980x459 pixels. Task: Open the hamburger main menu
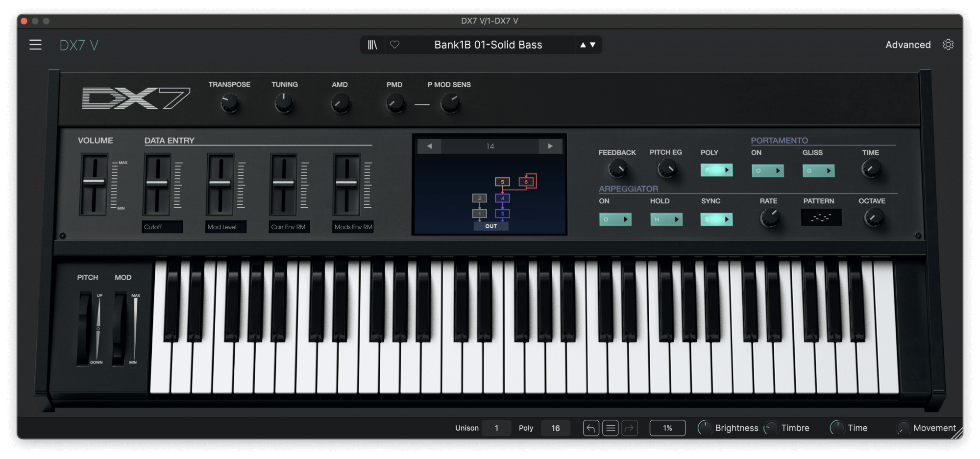36,45
